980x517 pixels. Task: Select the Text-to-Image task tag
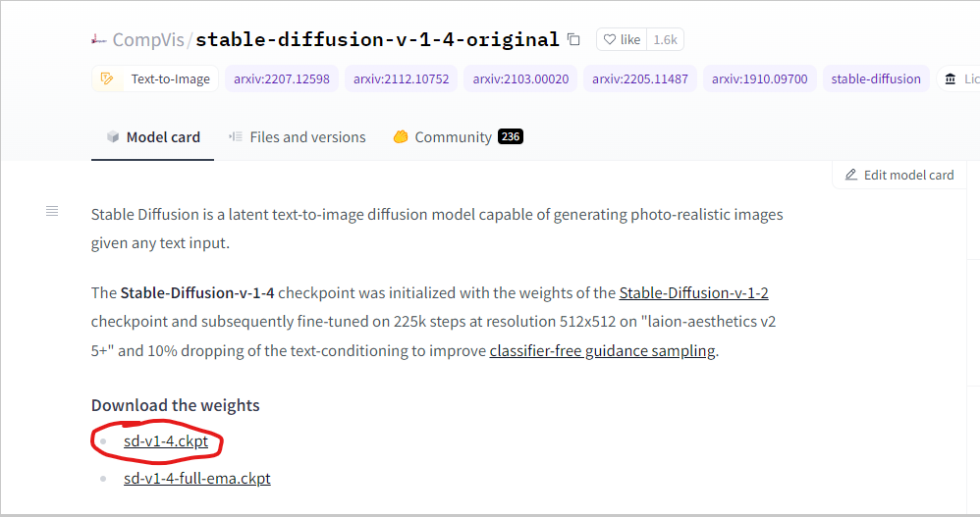click(156, 78)
